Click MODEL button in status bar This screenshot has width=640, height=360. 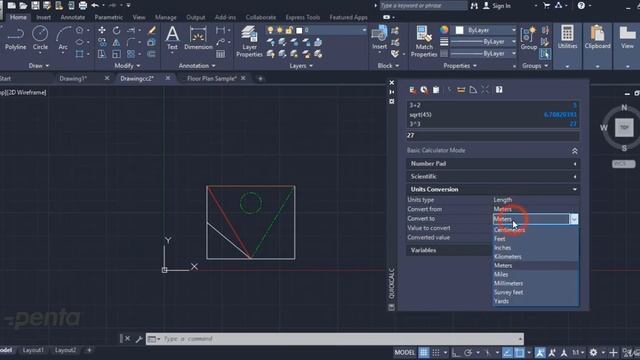pos(404,353)
